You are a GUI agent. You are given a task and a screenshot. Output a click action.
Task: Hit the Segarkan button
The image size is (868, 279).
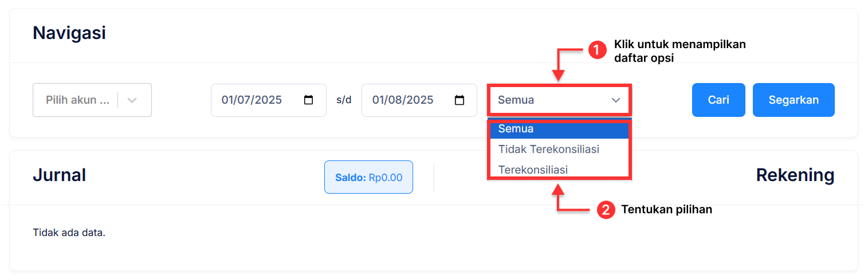(x=794, y=100)
